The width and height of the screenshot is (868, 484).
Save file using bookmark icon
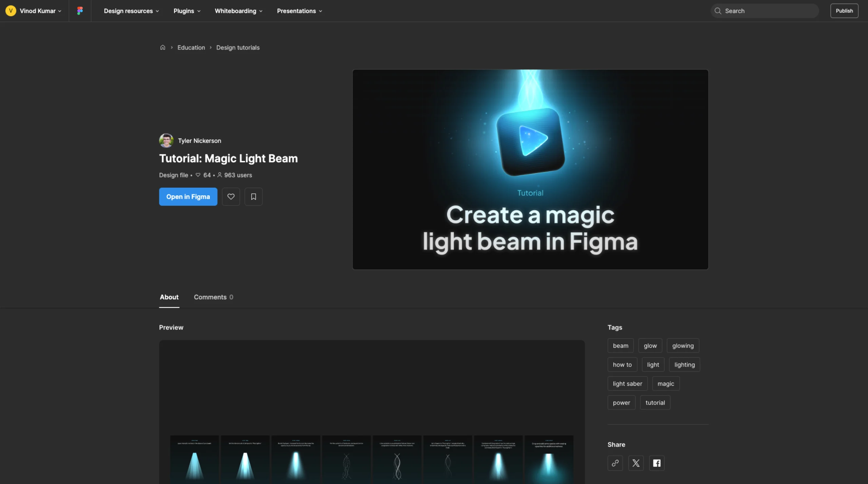tap(253, 197)
